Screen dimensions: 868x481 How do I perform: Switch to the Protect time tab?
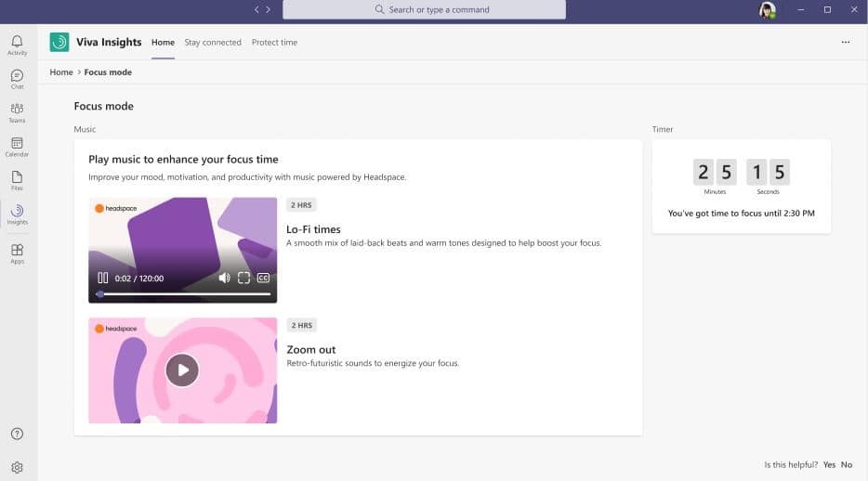tap(274, 42)
